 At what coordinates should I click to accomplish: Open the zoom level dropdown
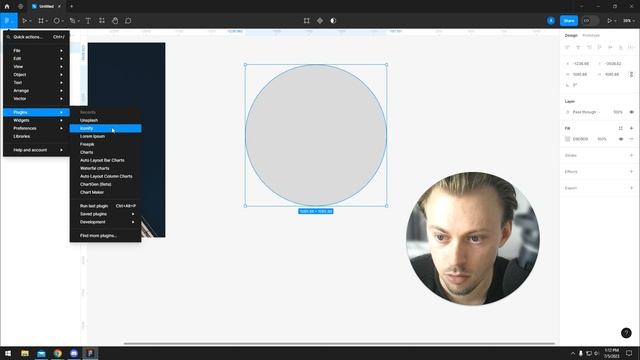pos(629,20)
